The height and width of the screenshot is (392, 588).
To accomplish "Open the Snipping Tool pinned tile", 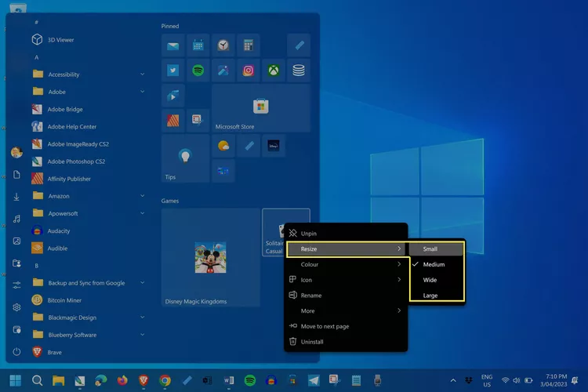I will [198, 121].
